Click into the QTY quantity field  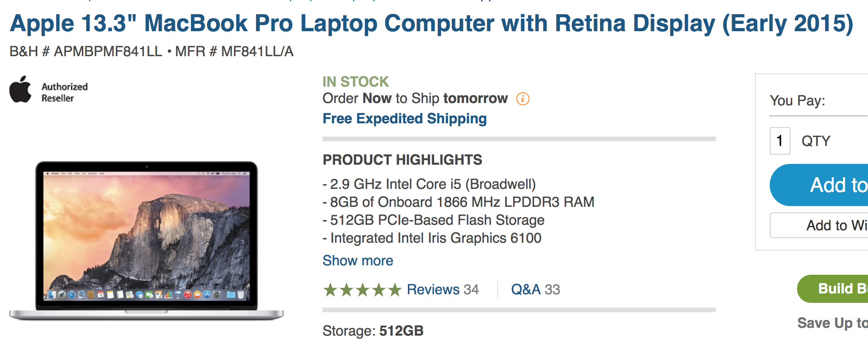click(779, 141)
